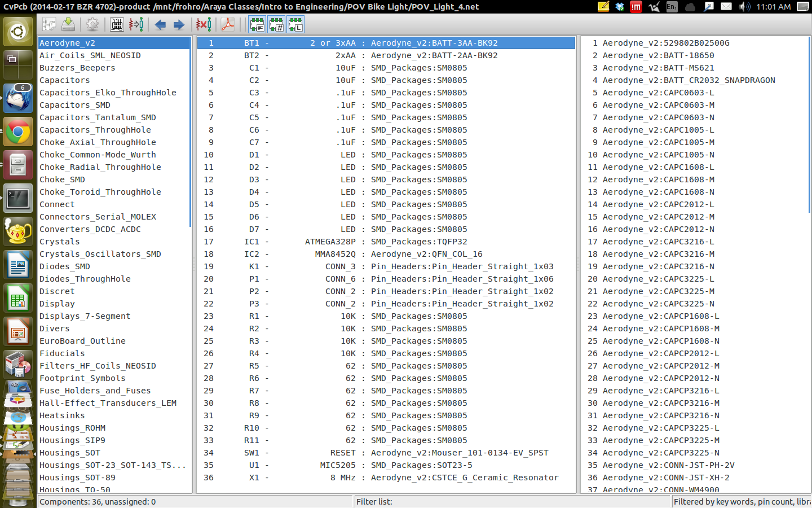Delete all footprint associations icon
The width and height of the screenshot is (812, 508).
click(204, 25)
